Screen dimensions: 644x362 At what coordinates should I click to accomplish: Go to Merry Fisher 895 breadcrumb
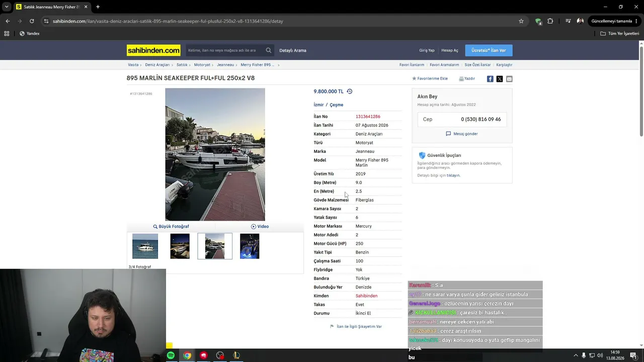pyautogui.click(x=257, y=65)
